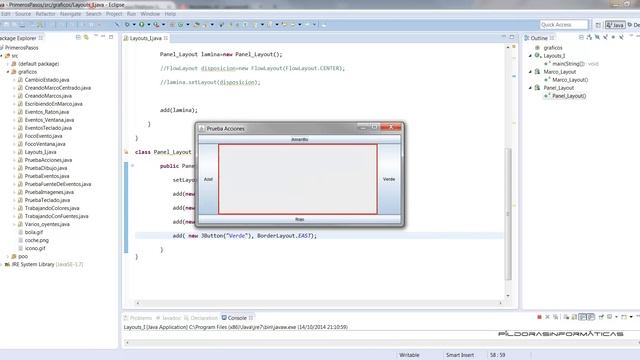Open the Debug dropdown arrow beside bug icon
The height and width of the screenshot is (360, 640).
(134, 24)
